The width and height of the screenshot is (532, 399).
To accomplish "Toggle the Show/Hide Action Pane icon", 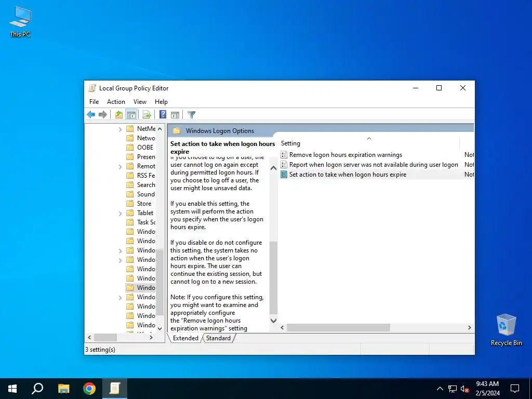I will tap(175, 115).
